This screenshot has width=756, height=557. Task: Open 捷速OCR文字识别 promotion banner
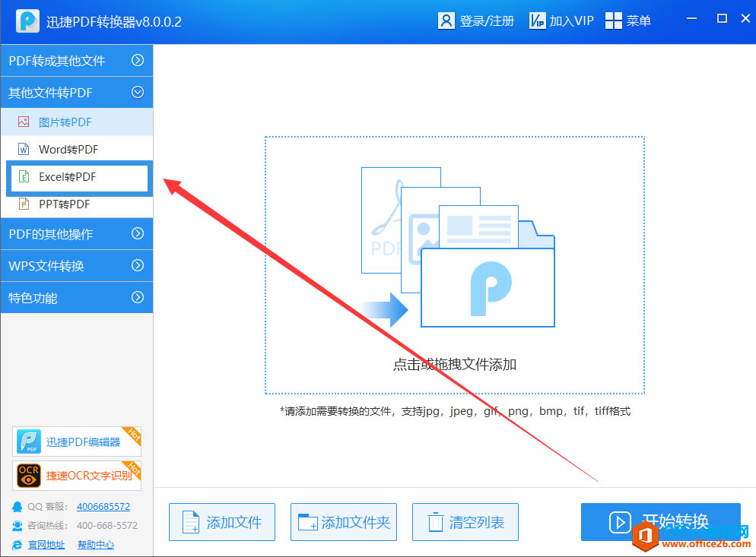pos(77,476)
